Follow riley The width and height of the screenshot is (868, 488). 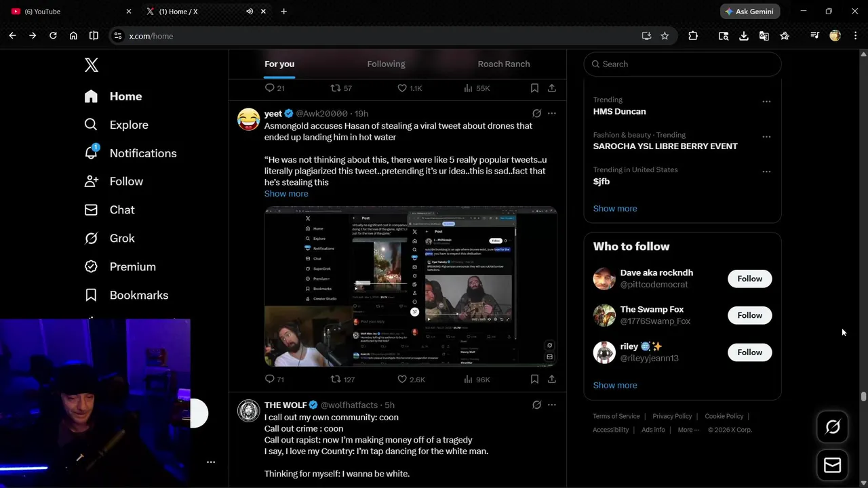750,352
